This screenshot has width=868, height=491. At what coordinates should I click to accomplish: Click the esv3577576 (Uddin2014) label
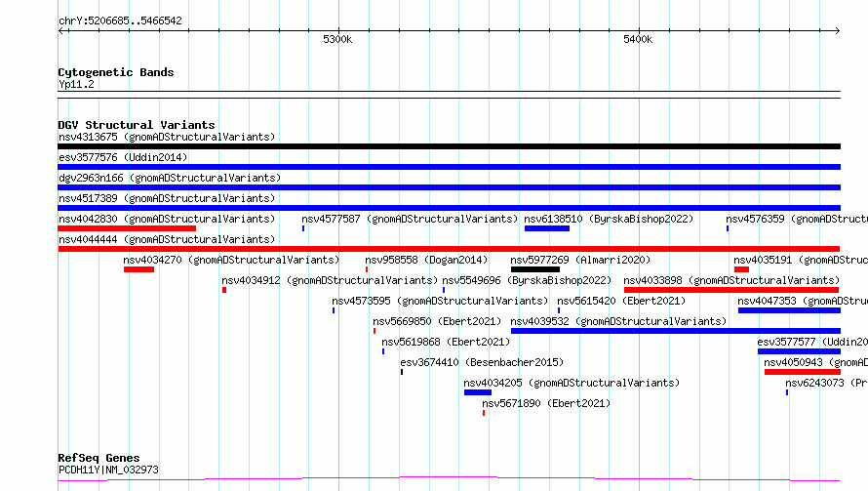click(x=123, y=157)
